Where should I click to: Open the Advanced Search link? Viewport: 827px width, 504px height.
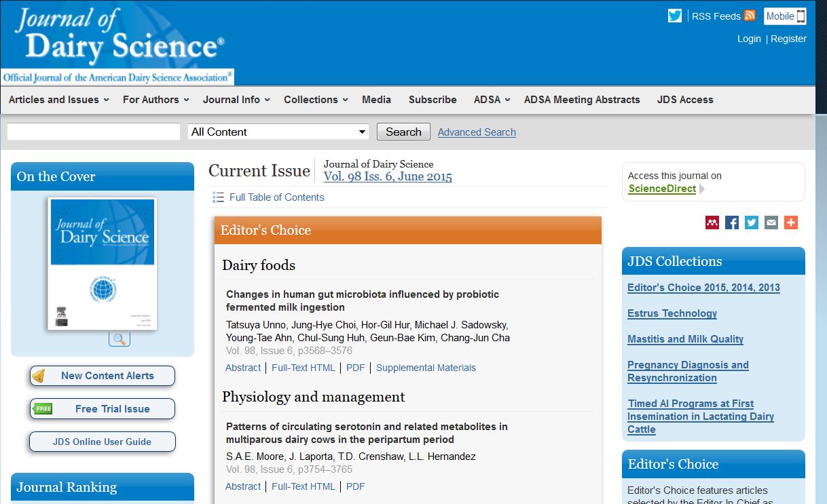pyautogui.click(x=477, y=132)
